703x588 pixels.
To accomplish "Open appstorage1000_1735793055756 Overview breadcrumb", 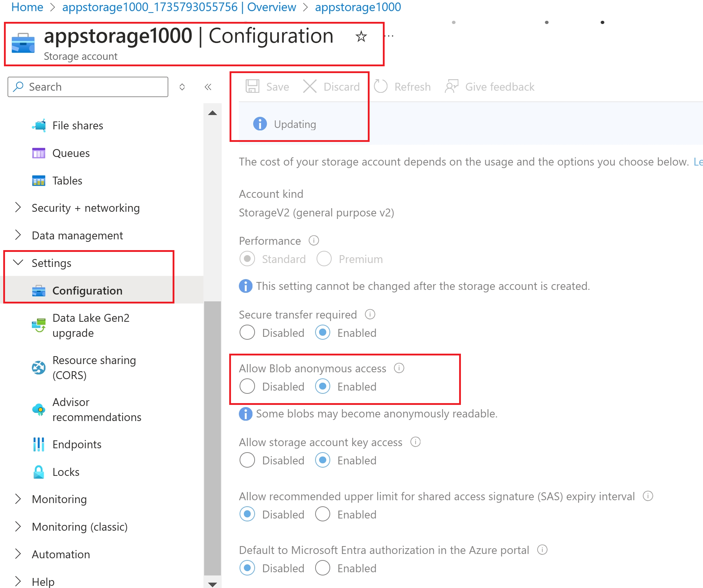I will [x=179, y=7].
